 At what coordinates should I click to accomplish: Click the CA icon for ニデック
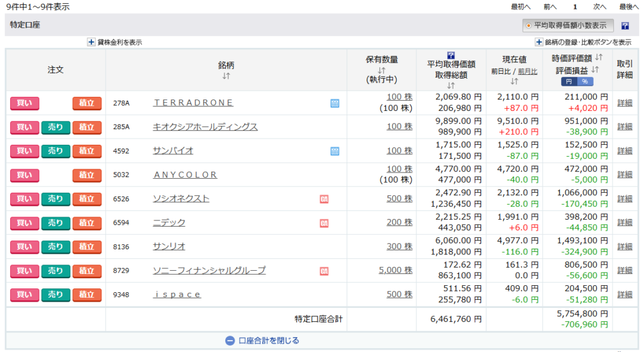click(324, 223)
